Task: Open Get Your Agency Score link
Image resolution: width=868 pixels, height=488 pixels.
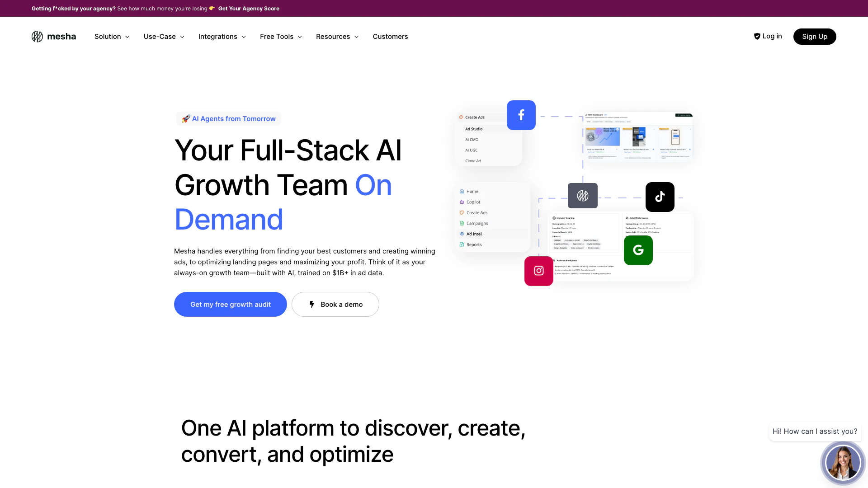Action: point(249,9)
